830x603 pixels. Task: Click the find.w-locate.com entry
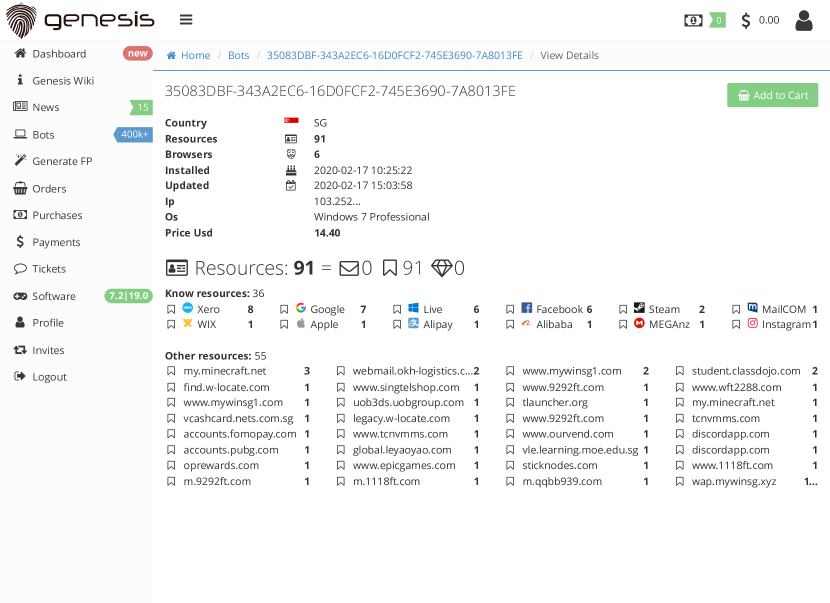tap(227, 387)
